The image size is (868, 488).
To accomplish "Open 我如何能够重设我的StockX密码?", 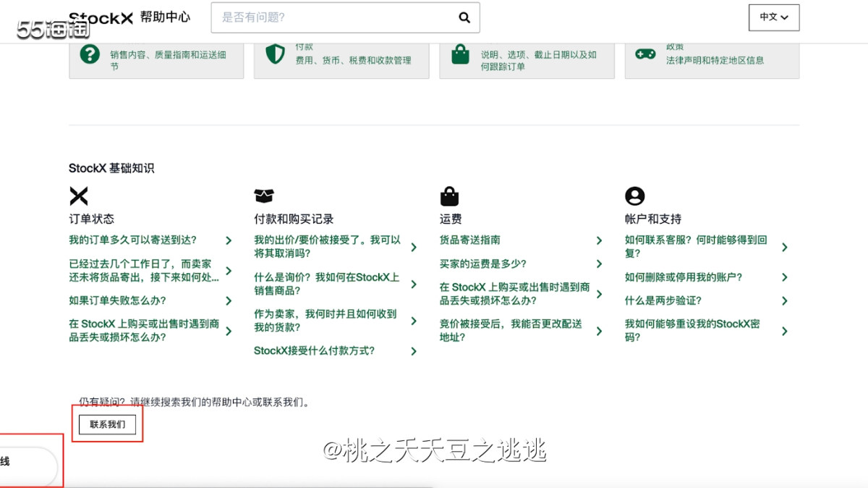I will (x=692, y=330).
